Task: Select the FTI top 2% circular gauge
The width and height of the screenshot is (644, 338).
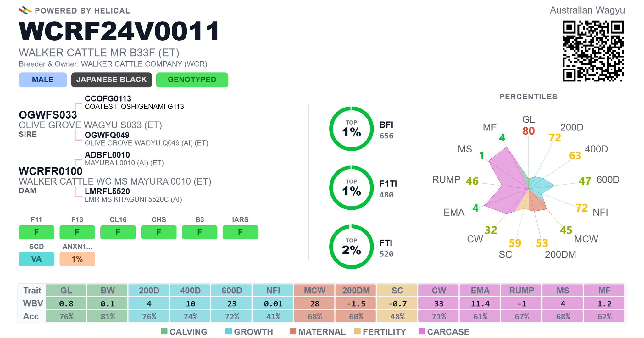Action: [351, 247]
